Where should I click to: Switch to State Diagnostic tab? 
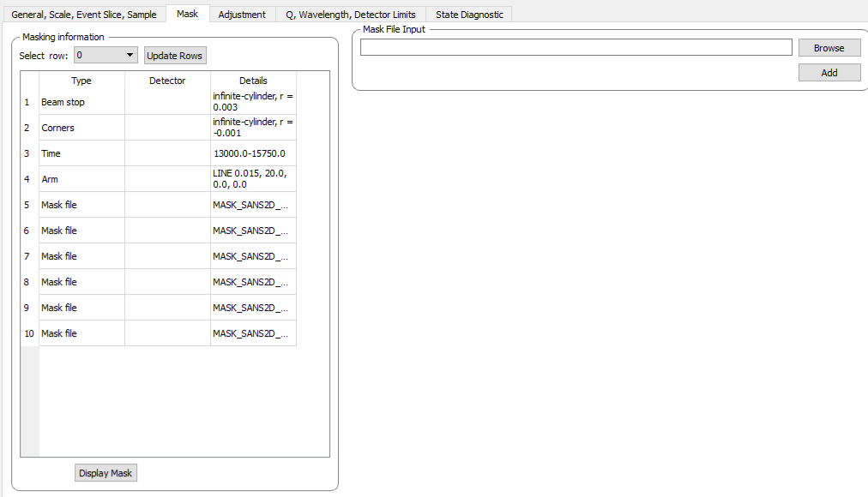[x=469, y=15]
